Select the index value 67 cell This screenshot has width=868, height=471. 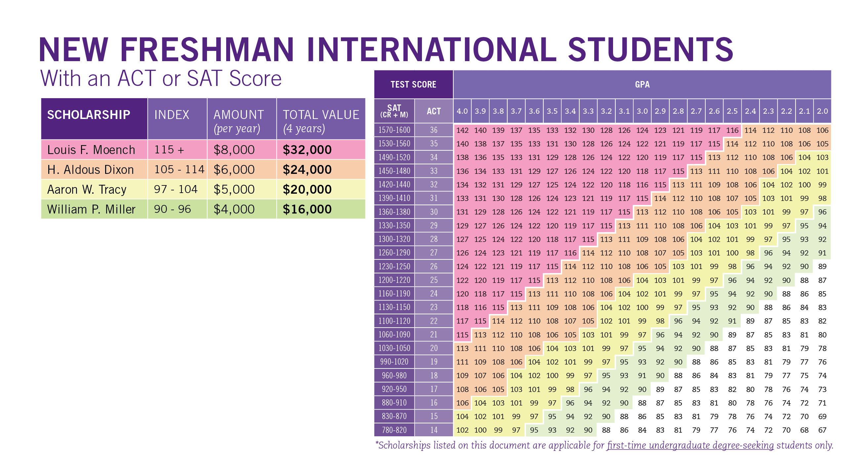pyautogui.click(x=822, y=430)
